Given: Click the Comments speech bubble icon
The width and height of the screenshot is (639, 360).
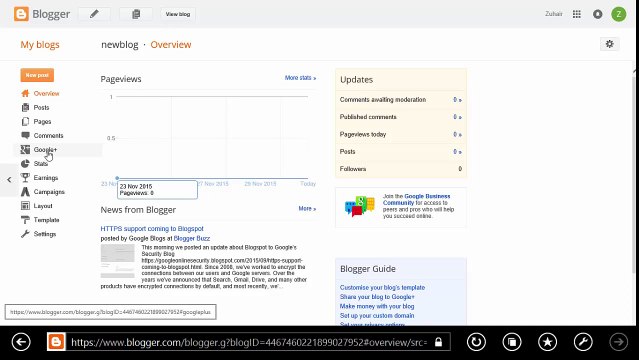Looking at the screenshot, I should point(25,135).
